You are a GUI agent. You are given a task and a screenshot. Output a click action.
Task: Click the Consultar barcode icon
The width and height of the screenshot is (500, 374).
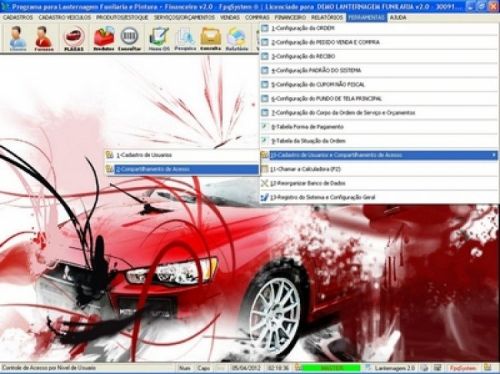[129, 38]
